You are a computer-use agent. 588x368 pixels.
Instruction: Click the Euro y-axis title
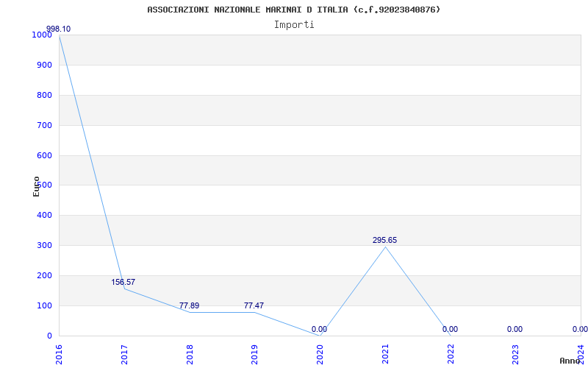point(36,187)
